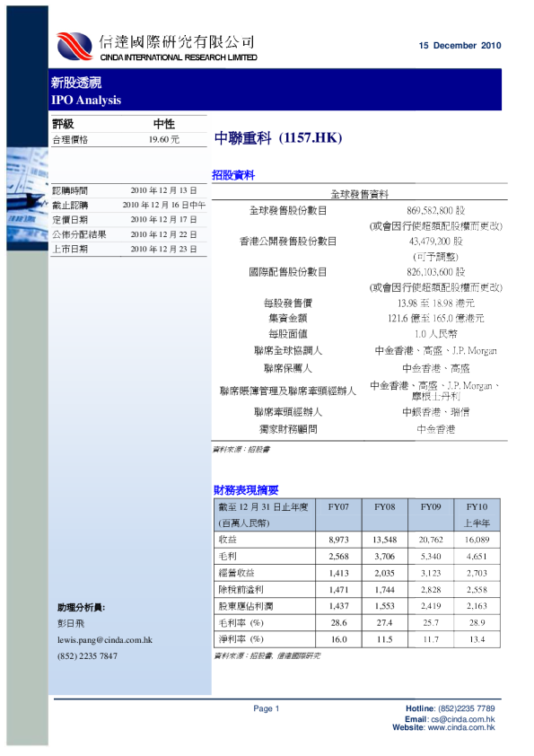Select the analyst phone (852) 2235 7847
The height and width of the screenshot is (756, 534).
87,655
